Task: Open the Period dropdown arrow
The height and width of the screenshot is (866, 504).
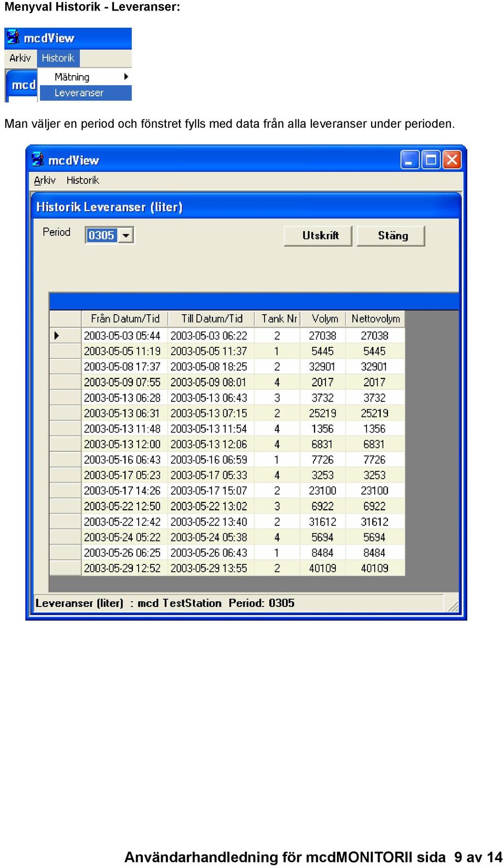Action: tap(126, 235)
